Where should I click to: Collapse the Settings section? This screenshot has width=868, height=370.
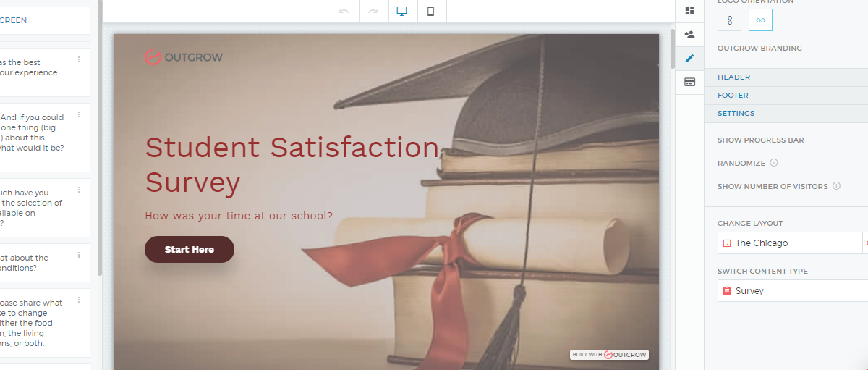[736, 114]
